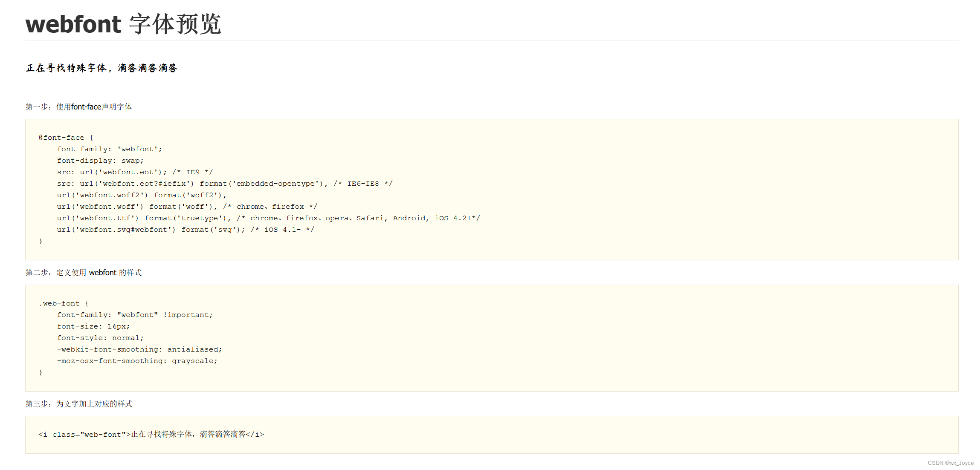Click the <i class="web-font"> HTML snippet
The width and height of the screenshot is (980, 470).
click(x=151, y=434)
